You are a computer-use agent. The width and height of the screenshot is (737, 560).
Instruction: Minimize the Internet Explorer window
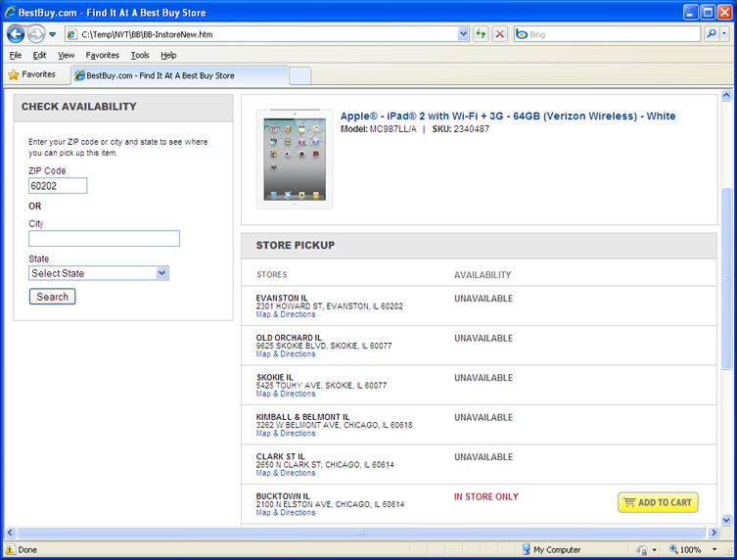click(690, 12)
